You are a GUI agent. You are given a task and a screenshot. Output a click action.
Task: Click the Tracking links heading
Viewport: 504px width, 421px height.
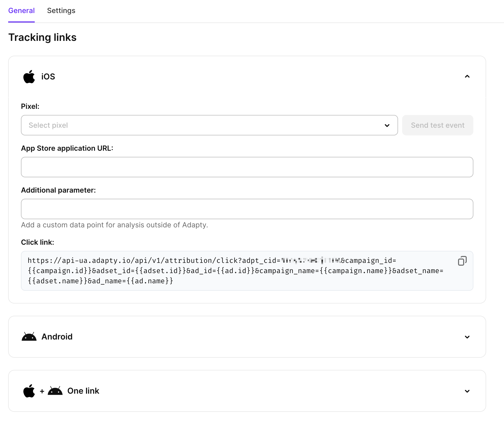click(x=42, y=37)
